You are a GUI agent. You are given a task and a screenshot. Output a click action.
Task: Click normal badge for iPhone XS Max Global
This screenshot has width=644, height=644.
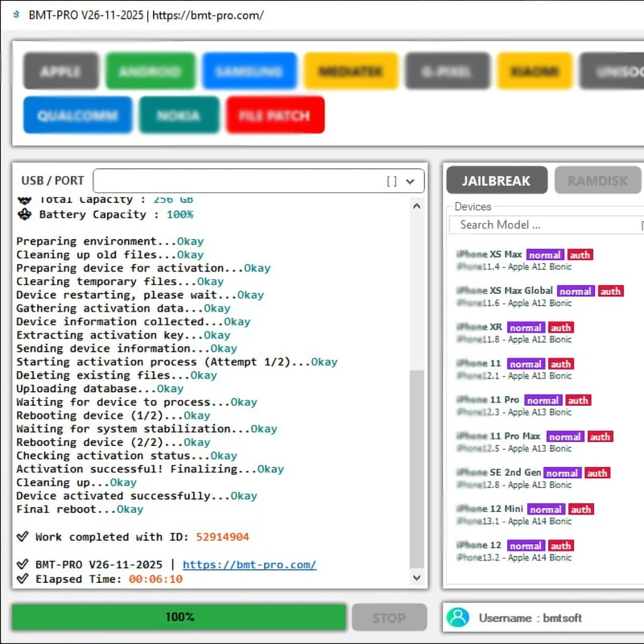pos(576,291)
